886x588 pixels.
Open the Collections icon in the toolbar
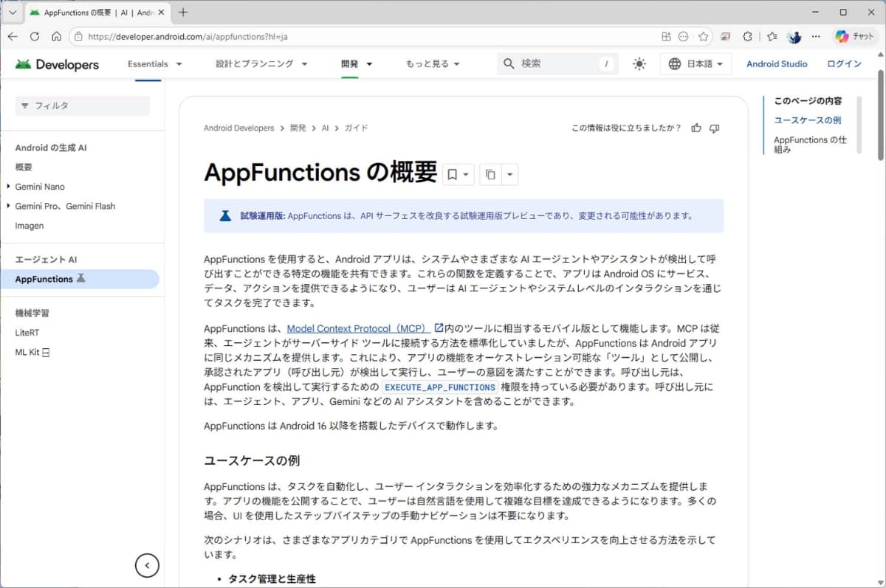772,36
